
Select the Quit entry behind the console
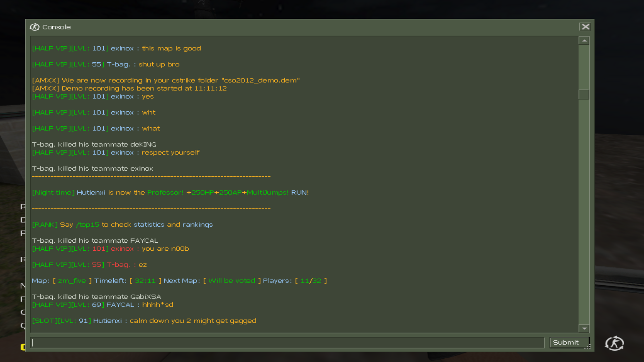pos(23,325)
